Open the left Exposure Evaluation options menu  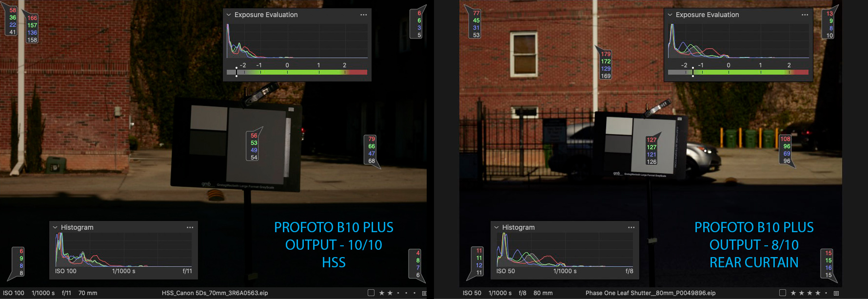(x=363, y=15)
